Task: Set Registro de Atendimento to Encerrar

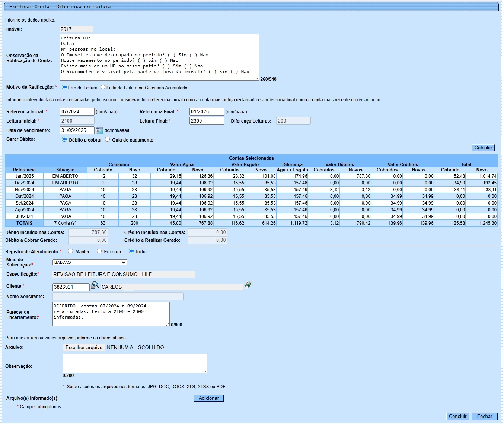Action: [x=99, y=251]
